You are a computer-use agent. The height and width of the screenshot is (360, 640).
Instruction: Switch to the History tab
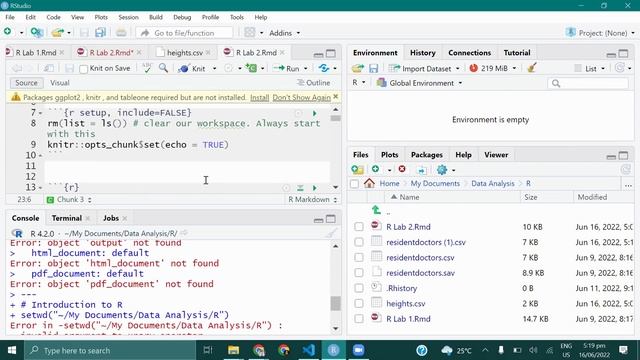coord(422,53)
